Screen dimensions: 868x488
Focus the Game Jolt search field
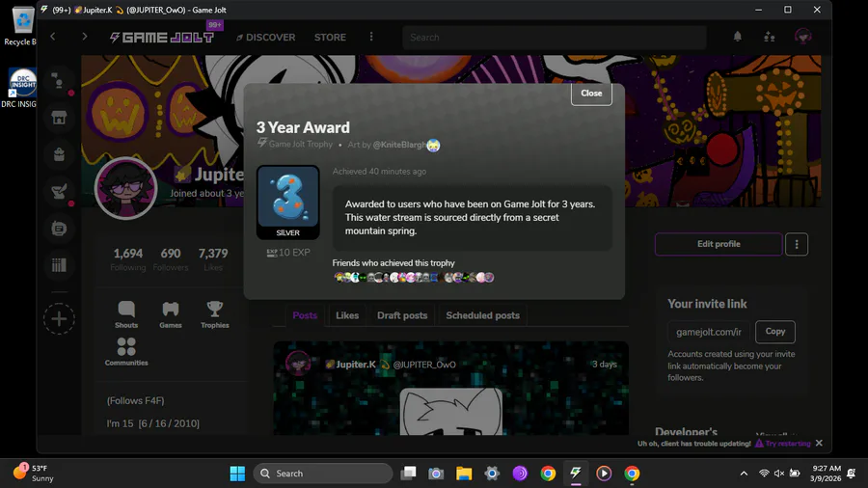coord(555,37)
